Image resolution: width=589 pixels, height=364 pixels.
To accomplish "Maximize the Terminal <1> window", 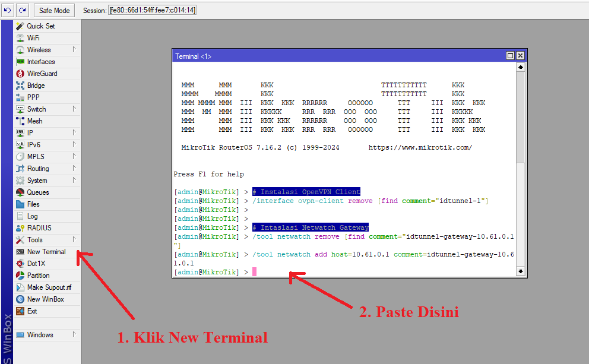I will pos(510,56).
